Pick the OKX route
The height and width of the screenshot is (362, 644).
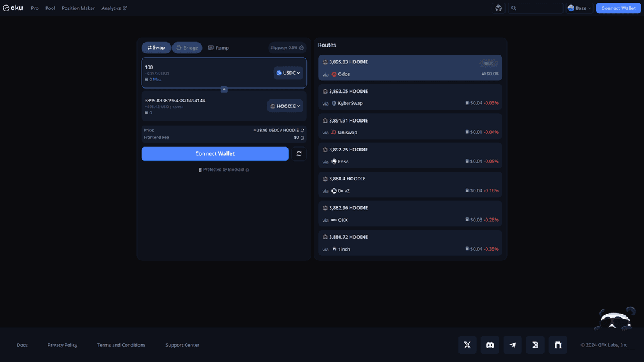tap(410, 214)
